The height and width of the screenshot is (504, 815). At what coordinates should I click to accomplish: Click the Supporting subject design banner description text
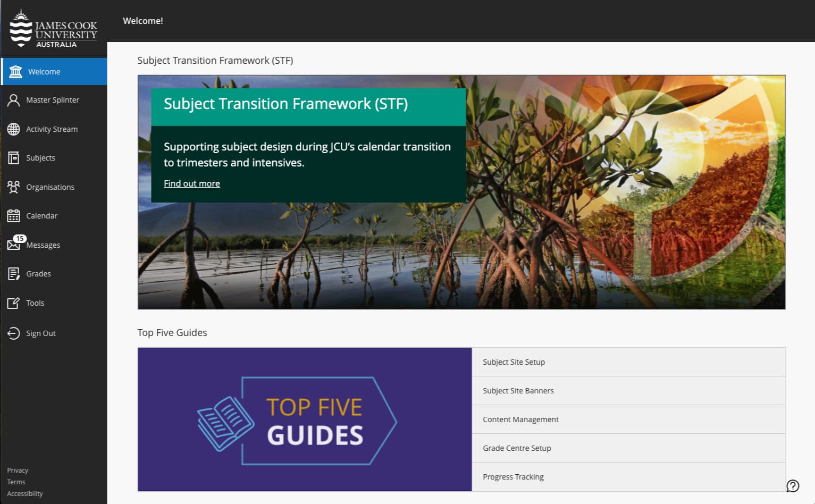(x=307, y=155)
